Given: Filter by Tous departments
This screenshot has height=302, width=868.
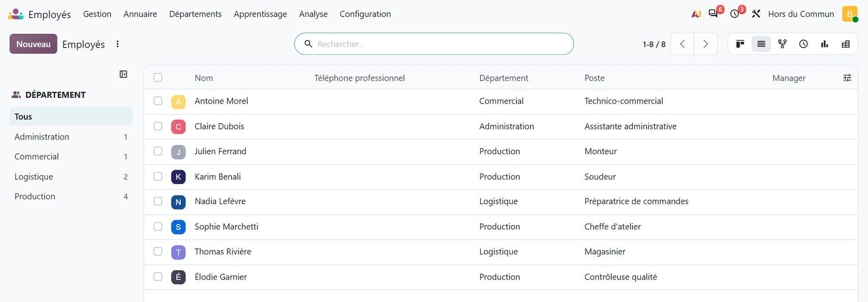Looking at the screenshot, I should 71,116.
